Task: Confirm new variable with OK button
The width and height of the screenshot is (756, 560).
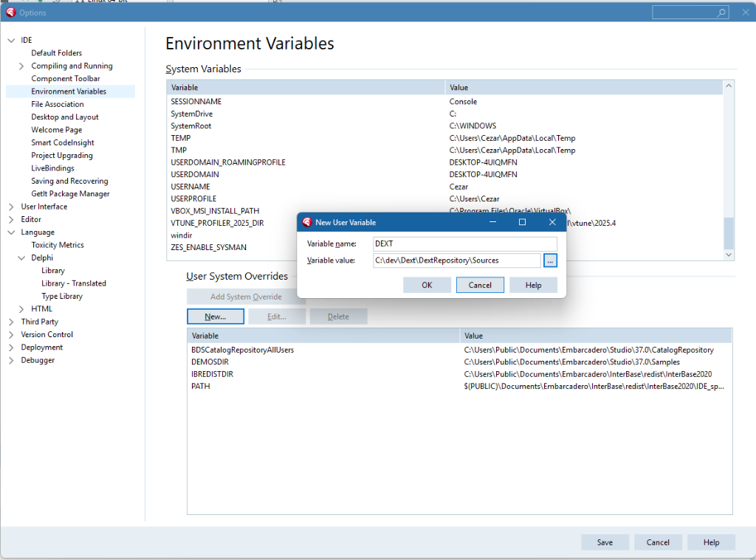Action: [x=427, y=285]
